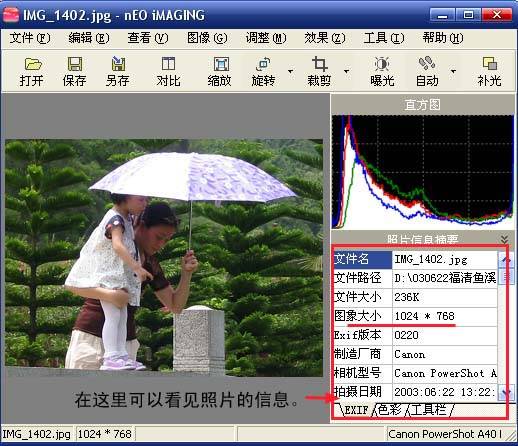The width and height of the screenshot is (518, 446).
Task: Click the 保存 (Save) toolbar icon
Action: 75,71
